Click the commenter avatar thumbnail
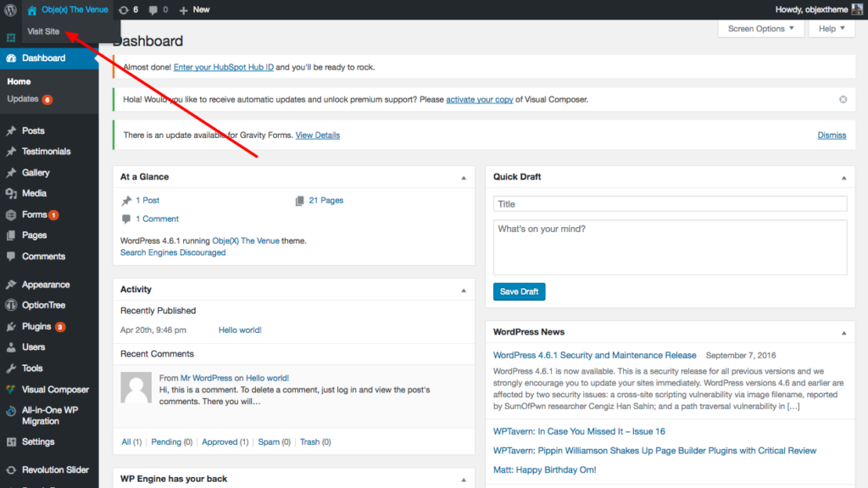 (136, 387)
